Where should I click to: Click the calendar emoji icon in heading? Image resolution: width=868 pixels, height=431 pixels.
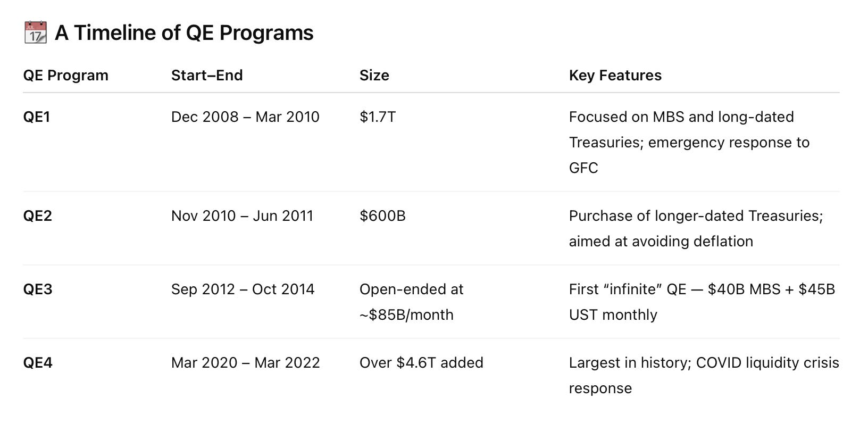36,32
